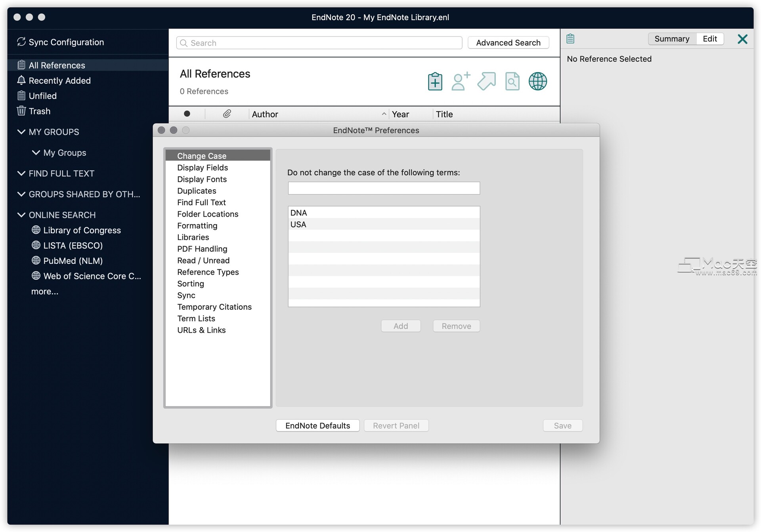Click the attachment paperclip column header
This screenshot has width=761, height=532.
(x=227, y=114)
